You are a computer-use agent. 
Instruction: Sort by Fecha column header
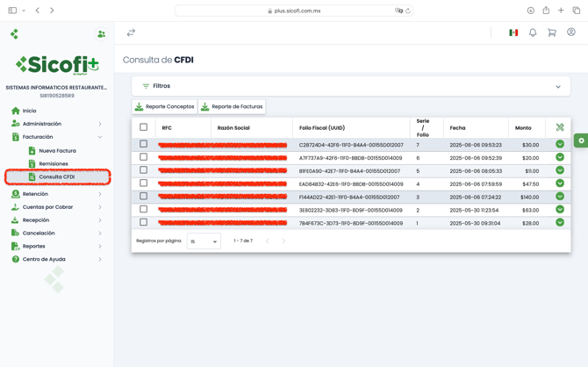pos(457,128)
